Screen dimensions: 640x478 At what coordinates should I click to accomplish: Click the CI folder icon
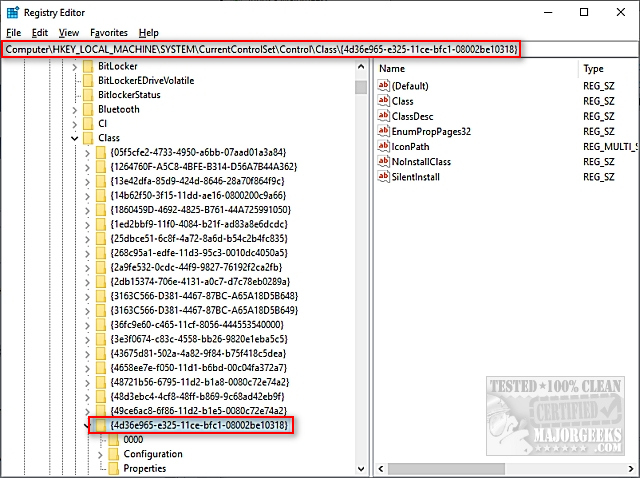tap(88, 124)
